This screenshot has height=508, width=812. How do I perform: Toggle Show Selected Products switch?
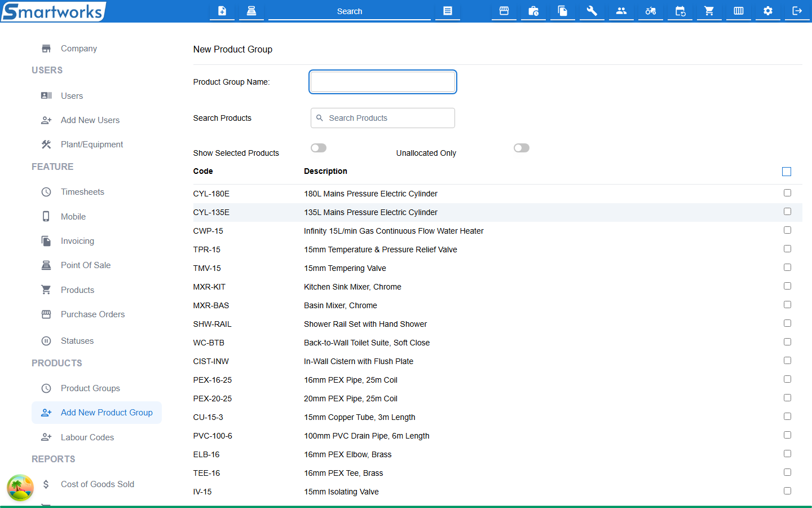click(319, 148)
